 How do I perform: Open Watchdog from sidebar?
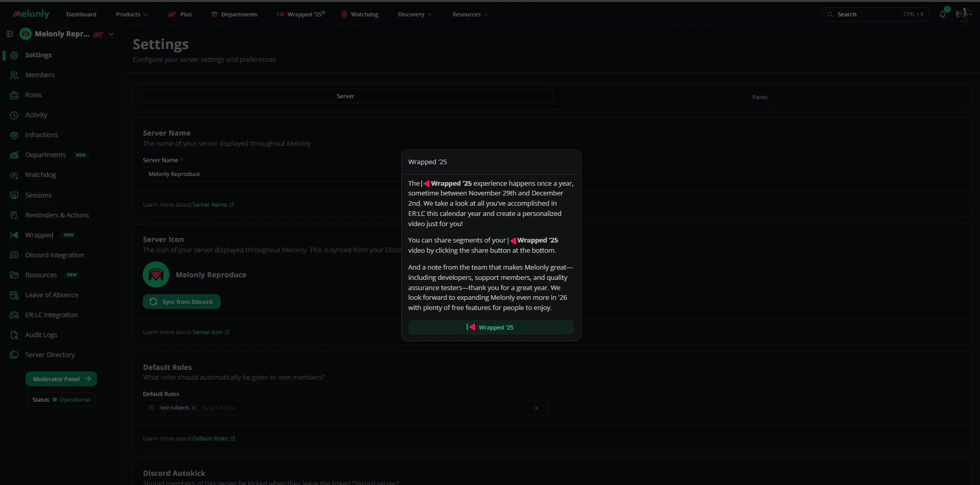(x=40, y=174)
